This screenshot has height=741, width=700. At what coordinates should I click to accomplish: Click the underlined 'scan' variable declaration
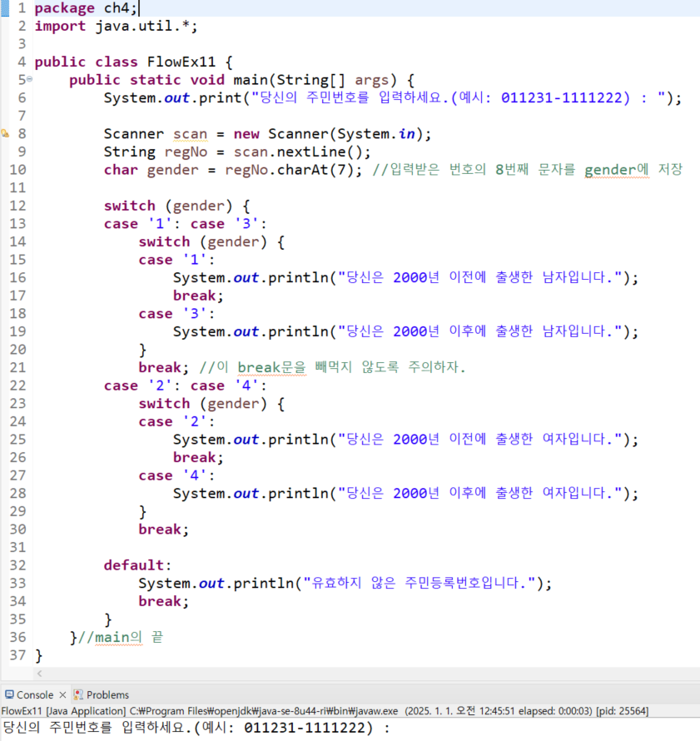(190, 134)
